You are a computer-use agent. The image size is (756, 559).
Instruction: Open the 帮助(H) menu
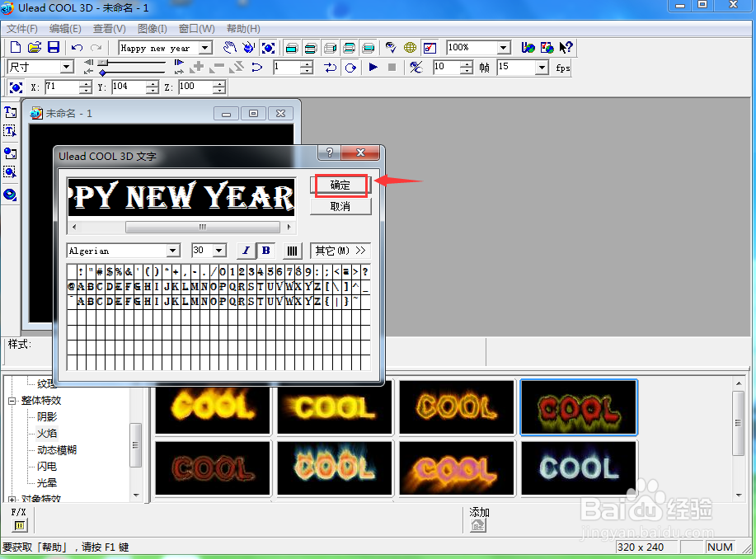(243, 29)
